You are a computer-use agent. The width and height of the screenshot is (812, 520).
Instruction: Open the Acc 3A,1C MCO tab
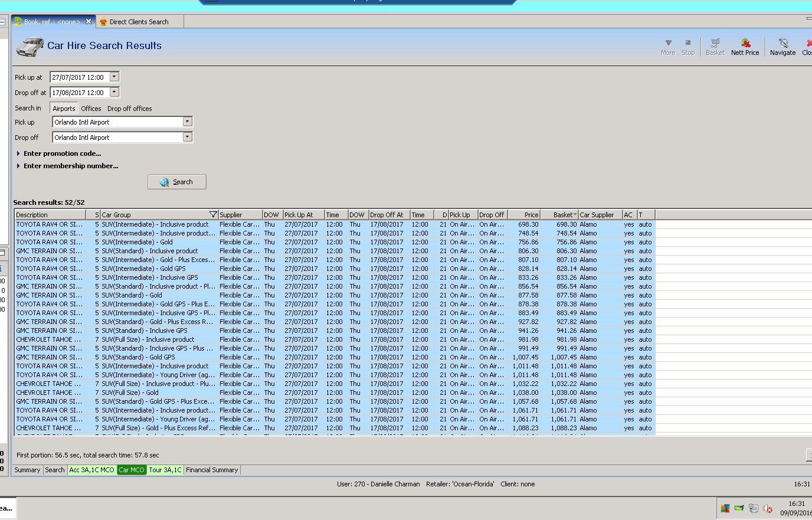pyautogui.click(x=91, y=470)
